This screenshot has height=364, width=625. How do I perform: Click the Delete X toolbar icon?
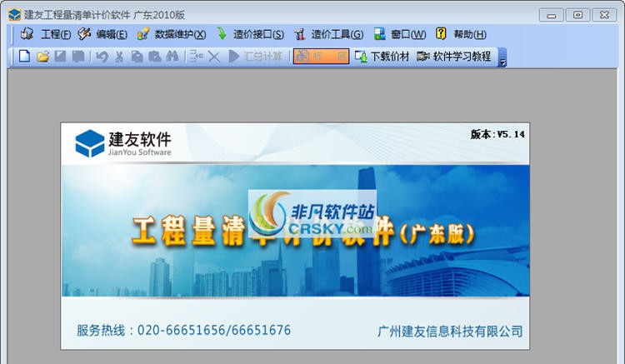[214, 57]
